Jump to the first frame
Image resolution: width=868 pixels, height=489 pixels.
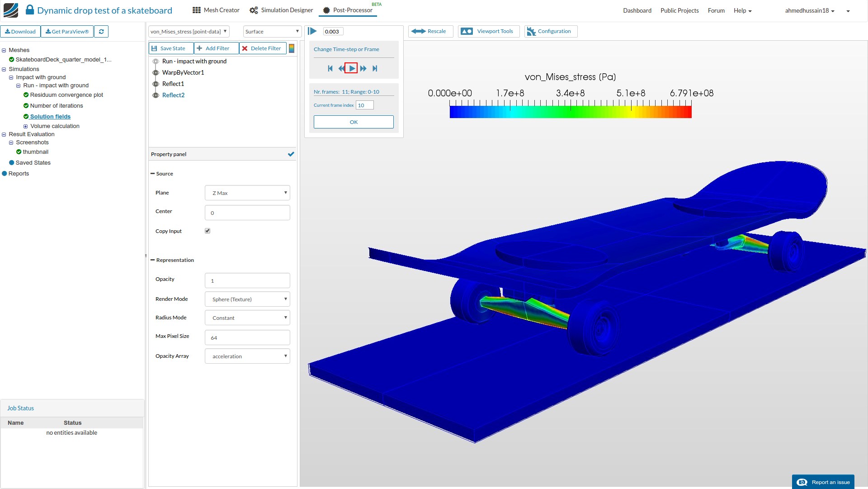330,68
